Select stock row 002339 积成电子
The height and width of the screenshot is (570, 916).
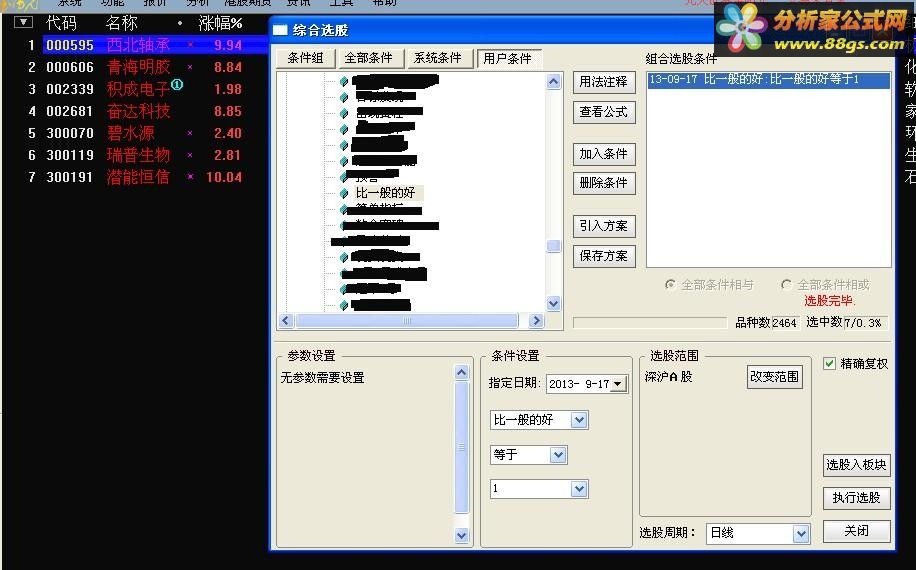pos(136,89)
